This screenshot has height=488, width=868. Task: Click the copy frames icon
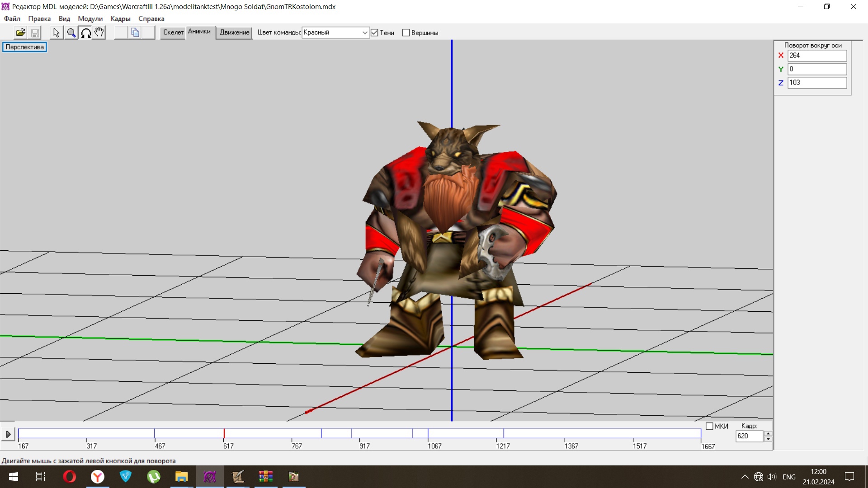coord(135,33)
